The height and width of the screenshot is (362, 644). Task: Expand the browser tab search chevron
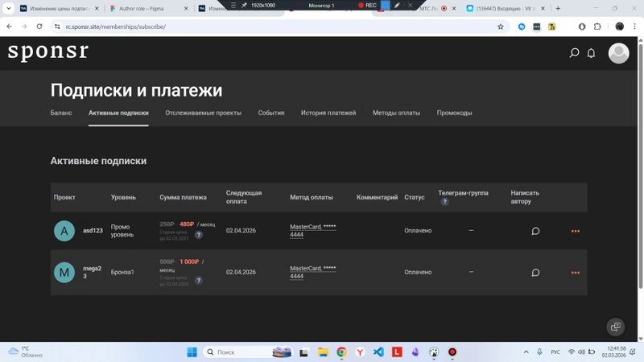(8, 8)
